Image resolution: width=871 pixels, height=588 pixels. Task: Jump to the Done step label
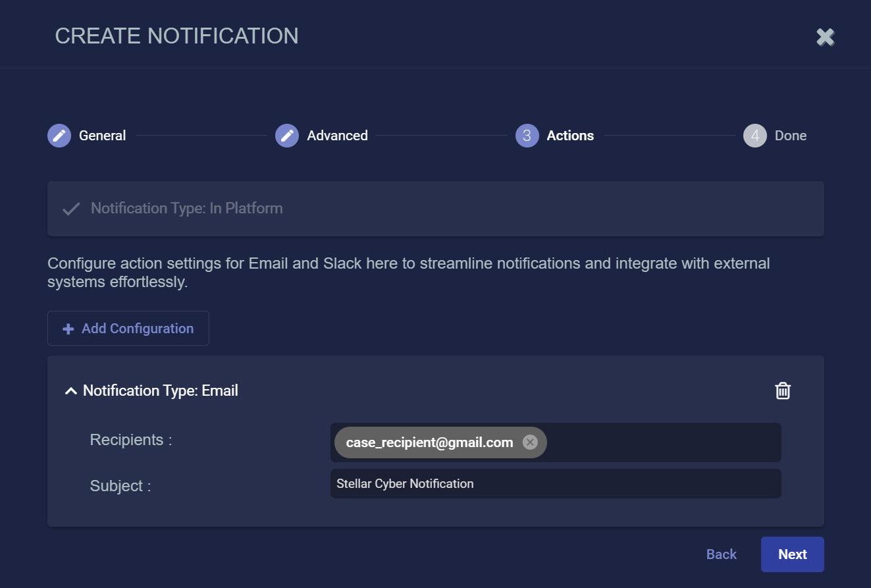pos(790,136)
